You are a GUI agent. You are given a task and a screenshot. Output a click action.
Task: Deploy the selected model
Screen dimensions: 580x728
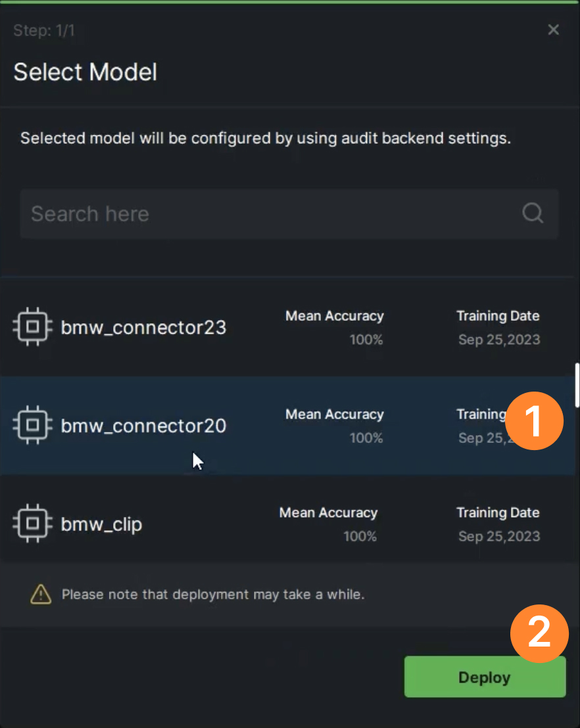[485, 677]
